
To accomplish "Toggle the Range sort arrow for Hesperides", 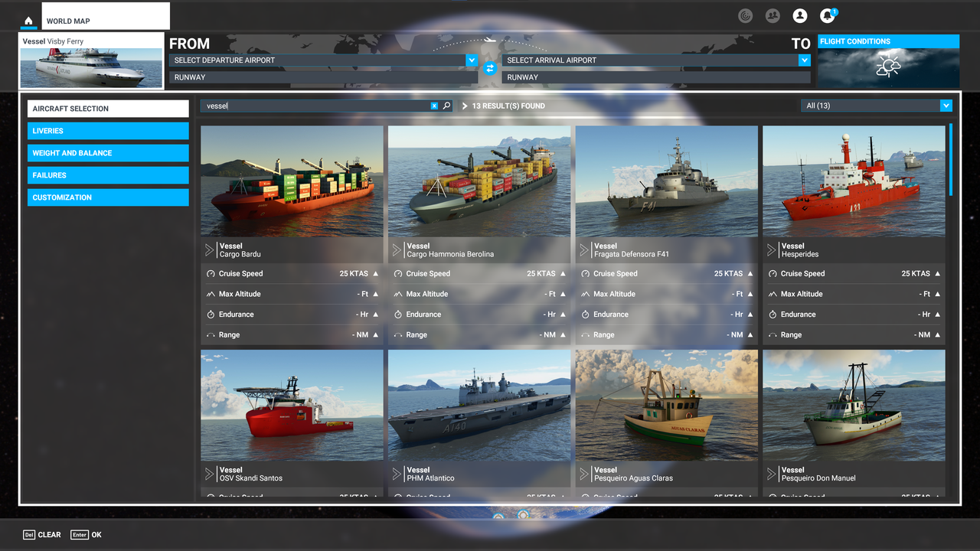I will click(x=937, y=334).
